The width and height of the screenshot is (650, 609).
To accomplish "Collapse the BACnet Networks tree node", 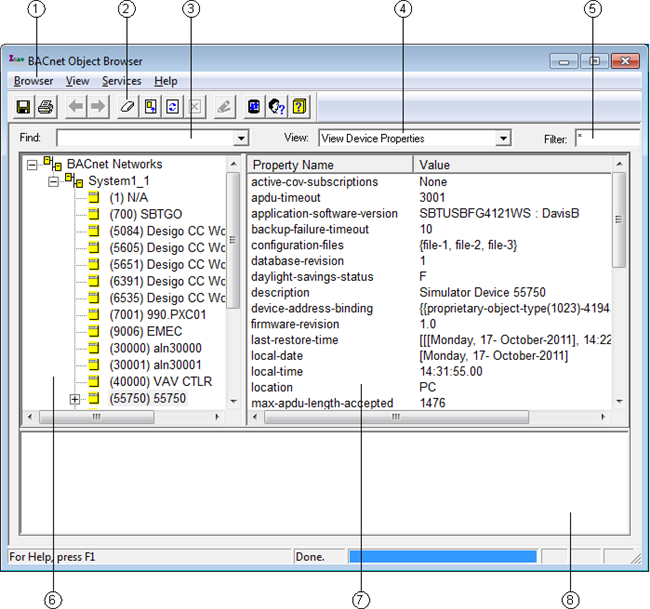I will pos(33,165).
